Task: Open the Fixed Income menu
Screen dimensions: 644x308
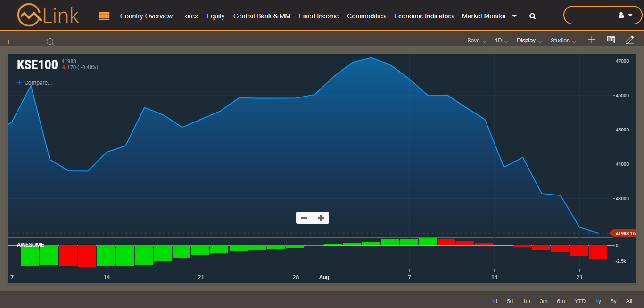Action: (319, 16)
